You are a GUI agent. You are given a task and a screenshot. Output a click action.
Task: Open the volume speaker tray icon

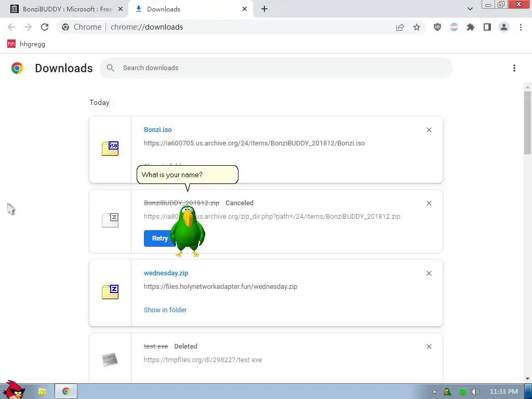475,392
